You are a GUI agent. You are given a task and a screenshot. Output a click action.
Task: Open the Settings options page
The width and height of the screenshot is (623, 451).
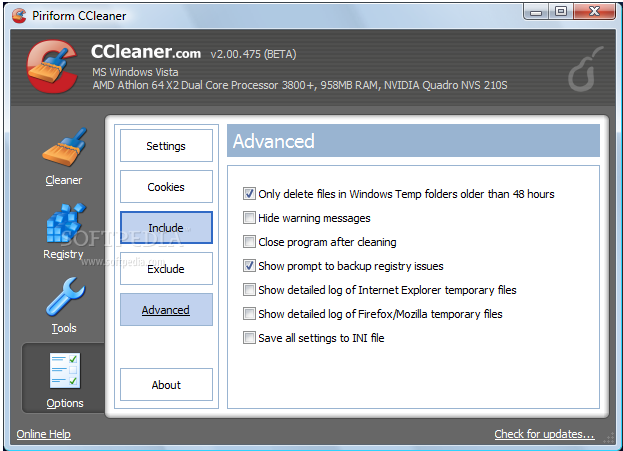click(x=166, y=146)
